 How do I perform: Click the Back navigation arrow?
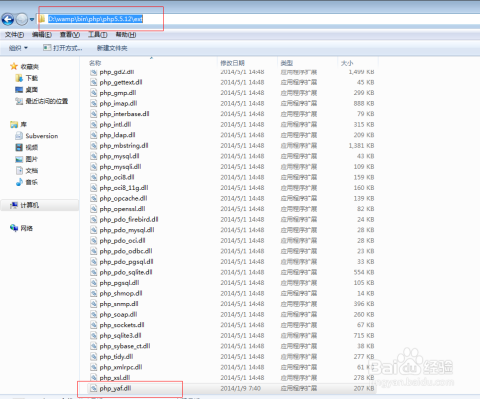coord(8,19)
